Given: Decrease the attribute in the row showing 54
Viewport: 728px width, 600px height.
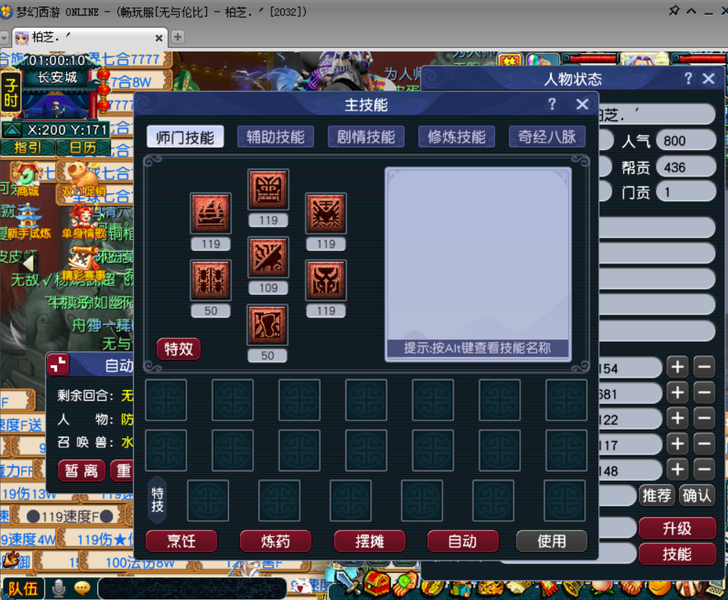Looking at the screenshot, I should tap(704, 367).
